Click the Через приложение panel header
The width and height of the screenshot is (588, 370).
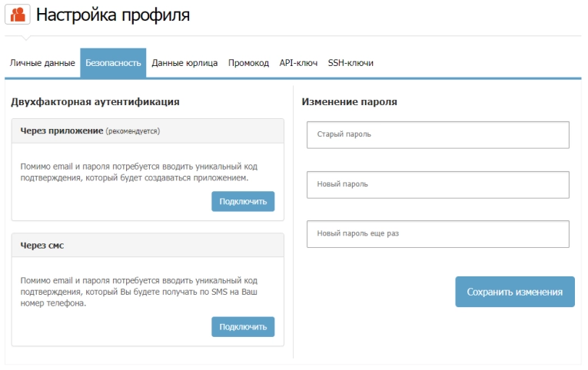(x=148, y=130)
